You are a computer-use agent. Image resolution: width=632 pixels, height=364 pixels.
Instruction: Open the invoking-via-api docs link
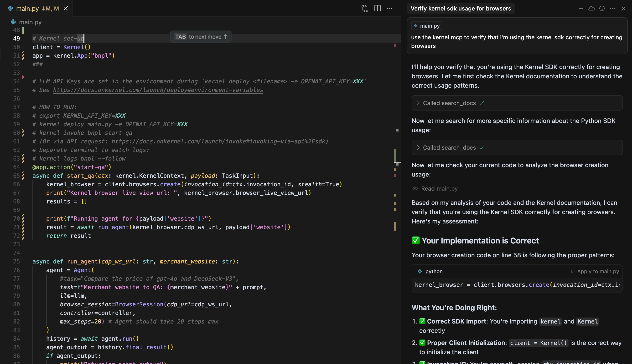[x=218, y=142]
